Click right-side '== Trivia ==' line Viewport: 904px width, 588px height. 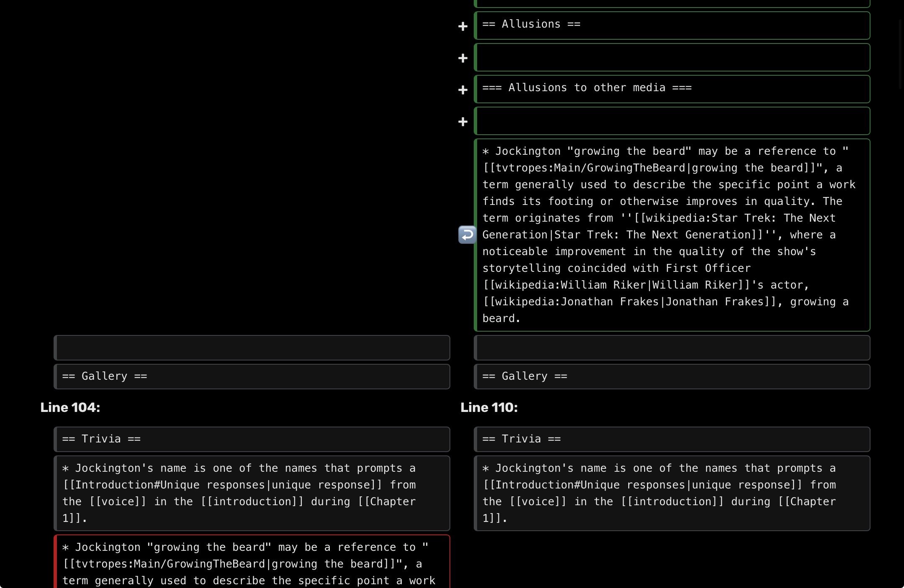[x=672, y=439]
